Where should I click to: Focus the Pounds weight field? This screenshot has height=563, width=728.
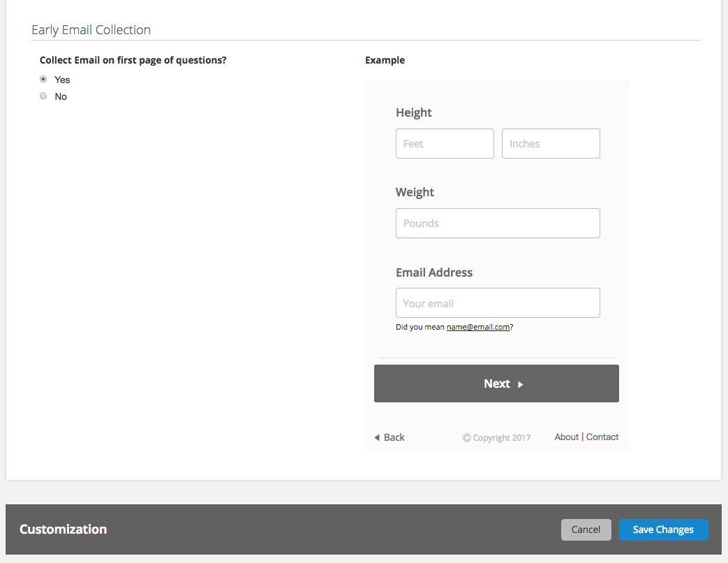coord(498,223)
